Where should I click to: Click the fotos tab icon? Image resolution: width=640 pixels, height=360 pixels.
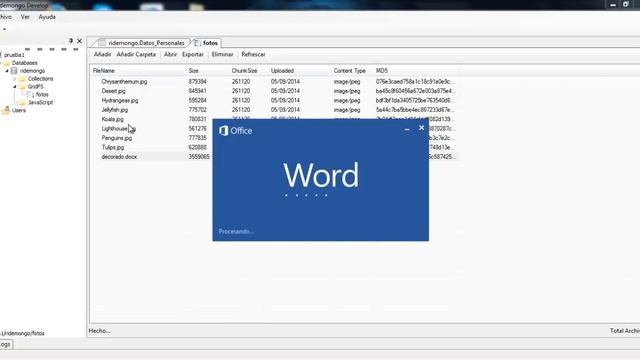[x=198, y=43]
